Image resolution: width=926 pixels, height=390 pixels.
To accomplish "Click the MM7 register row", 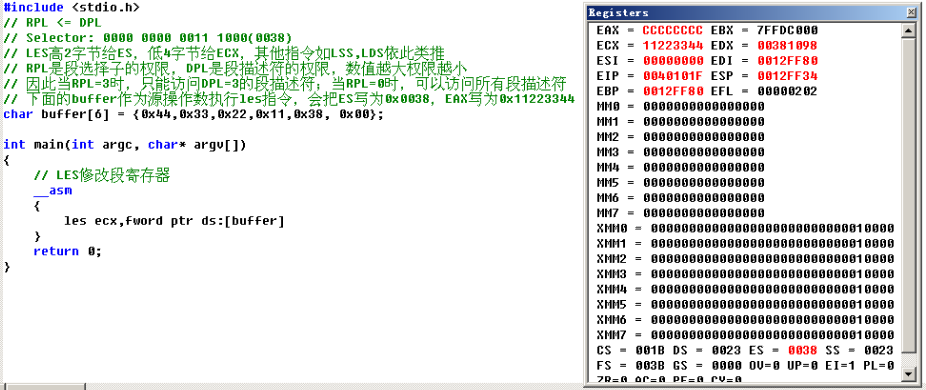I will [680, 213].
